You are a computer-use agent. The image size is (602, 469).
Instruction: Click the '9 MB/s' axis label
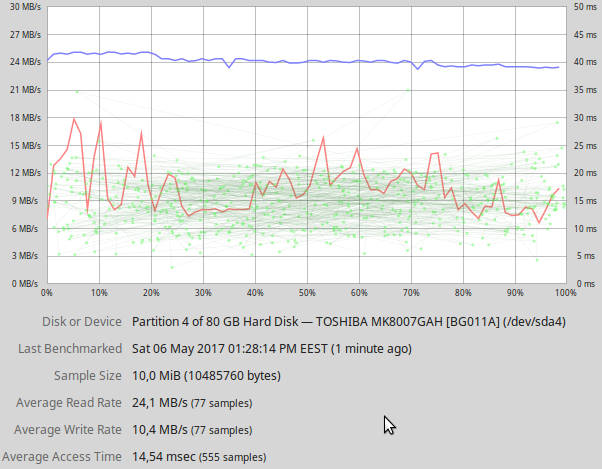pyautogui.click(x=25, y=201)
